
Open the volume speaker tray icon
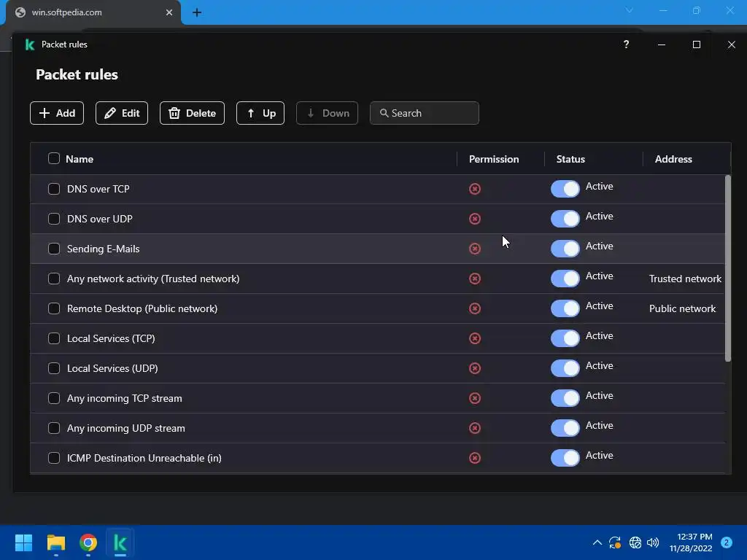pos(653,542)
